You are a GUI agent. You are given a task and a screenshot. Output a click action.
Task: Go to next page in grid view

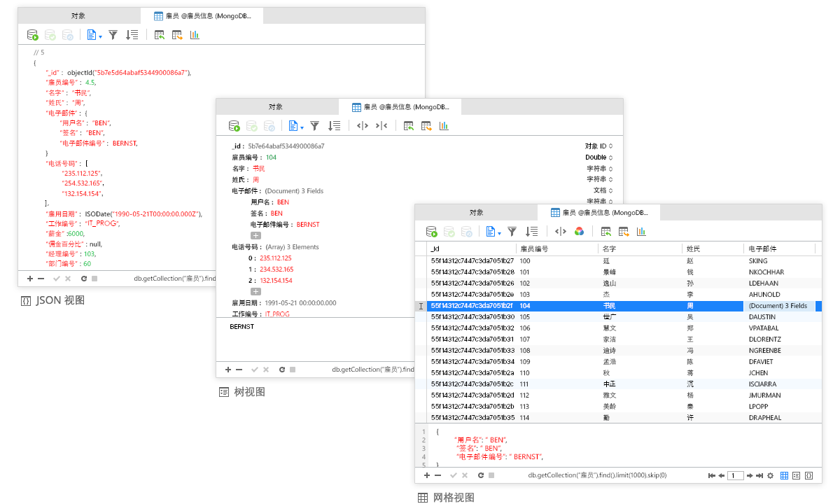(750, 475)
